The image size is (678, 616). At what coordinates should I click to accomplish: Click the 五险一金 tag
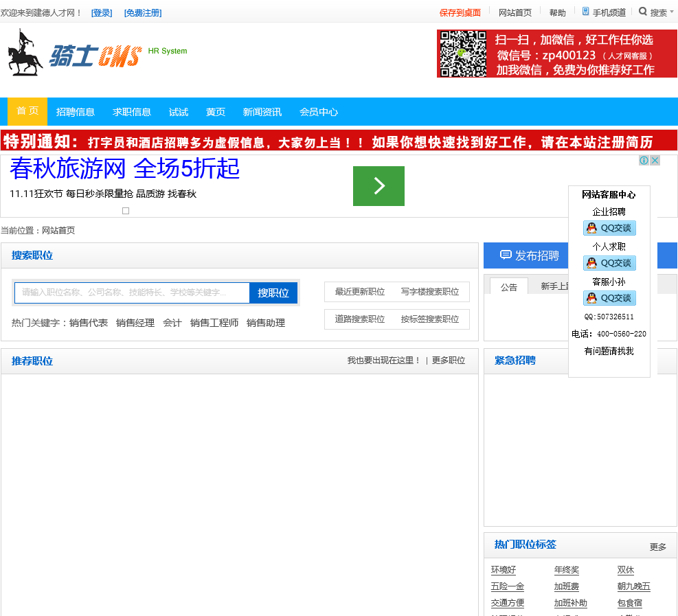[x=508, y=586]
